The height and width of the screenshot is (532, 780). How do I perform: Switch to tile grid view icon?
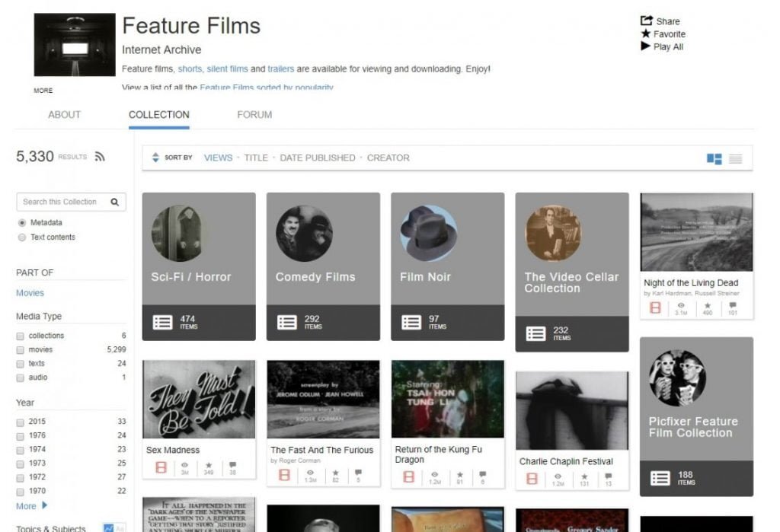pos(714,158)
